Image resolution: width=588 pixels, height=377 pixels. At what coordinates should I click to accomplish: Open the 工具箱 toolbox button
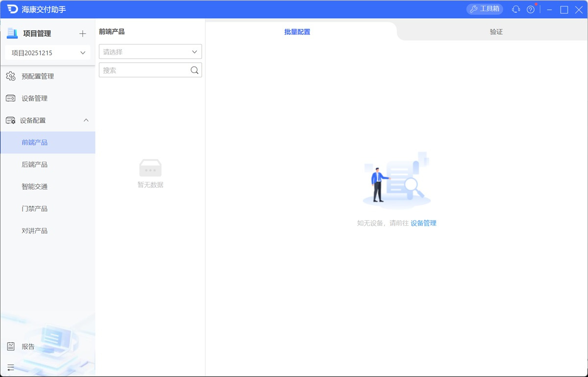pyautogui.click(x=485, y=9)
